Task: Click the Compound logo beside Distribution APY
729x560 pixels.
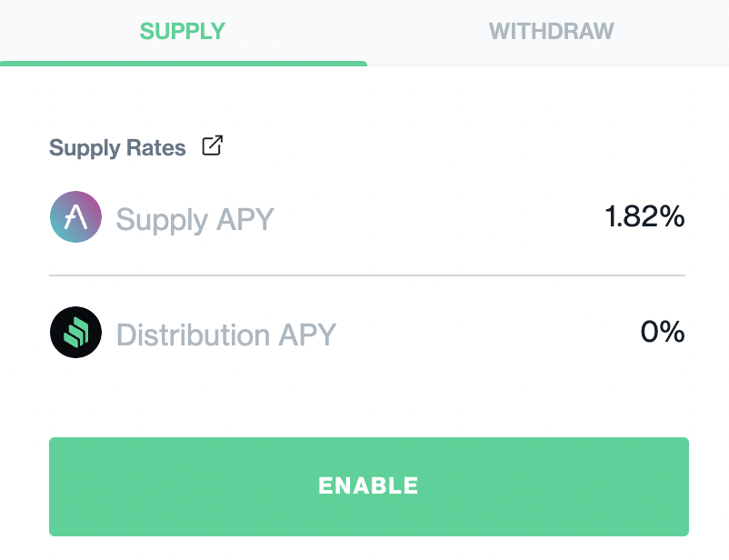Action: click(x=75, y=332)
